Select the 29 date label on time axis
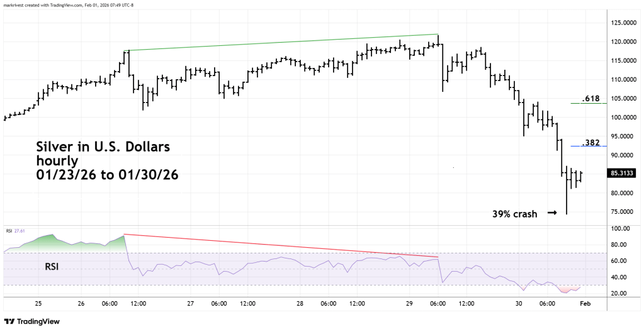Screen dimensions: 644x332 410,304
